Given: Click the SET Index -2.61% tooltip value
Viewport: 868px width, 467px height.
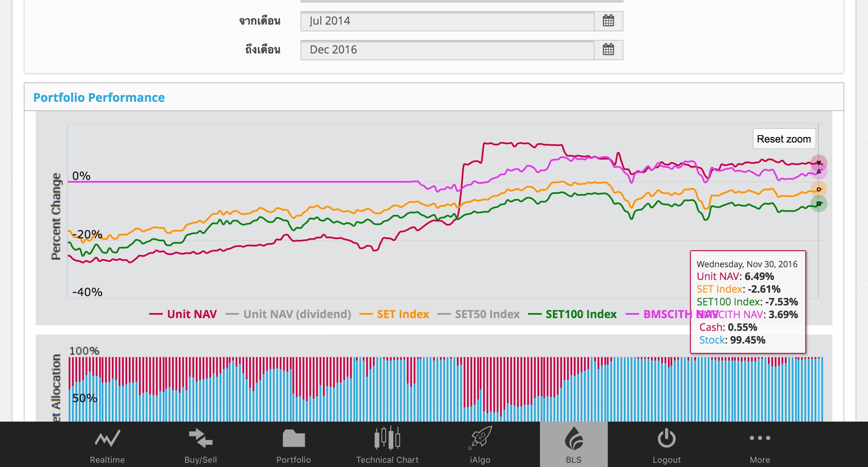Looking at the screenshot, I should click(x=764, y=289).
